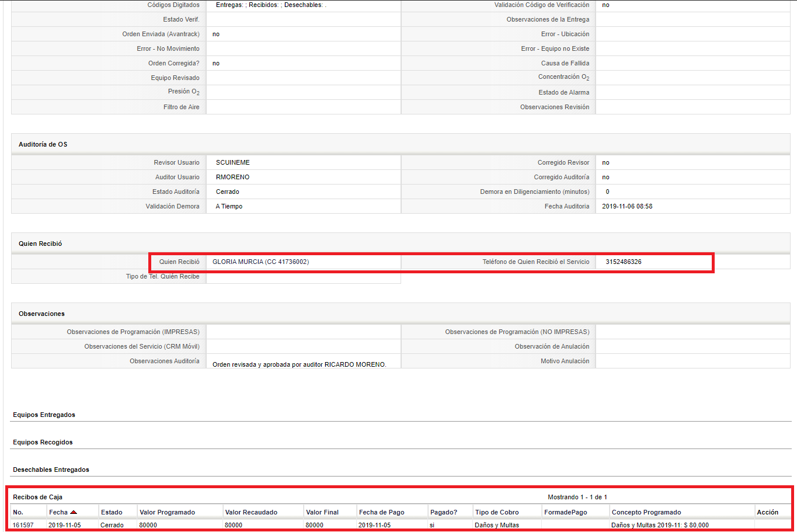797x532 pixels.
Task: Click the Recibos de Caja section title
Action: point(37,497)
